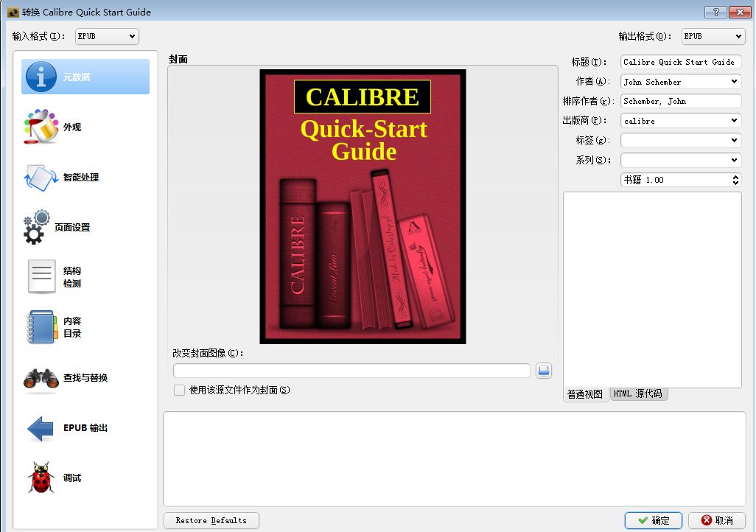Screen dimensions: 756x532
Task: Select the 查找与替换 binoculars icon
Action: [41, 378]
